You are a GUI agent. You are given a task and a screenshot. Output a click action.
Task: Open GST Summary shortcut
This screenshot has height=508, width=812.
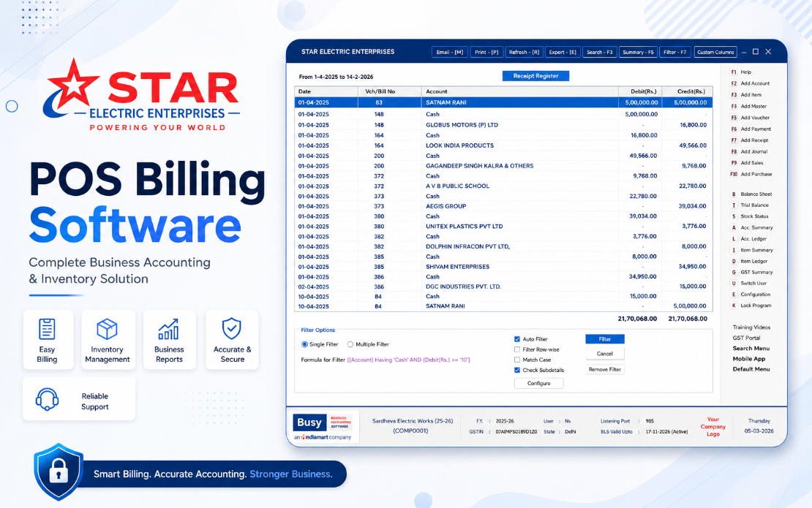pos(752,272)
